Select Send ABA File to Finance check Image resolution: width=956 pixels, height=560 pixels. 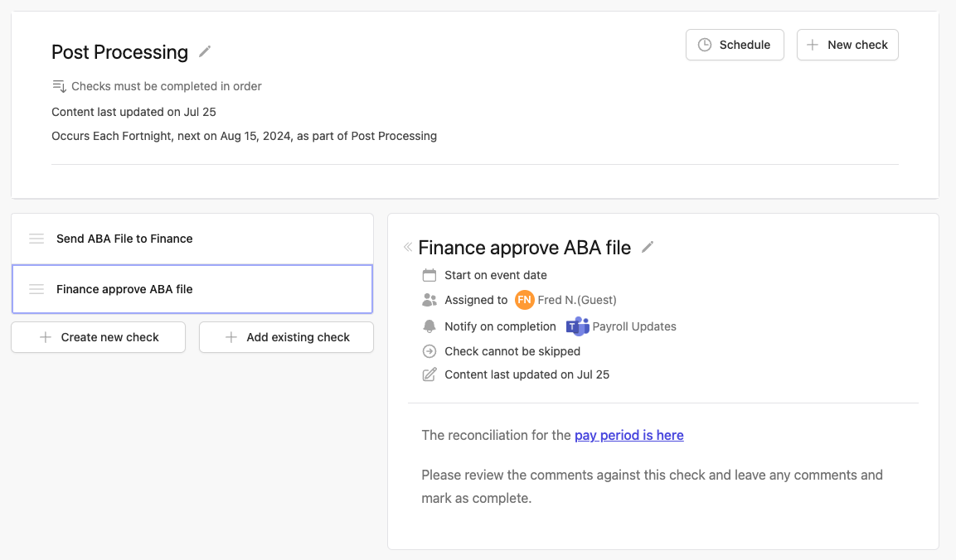[192, 239]
